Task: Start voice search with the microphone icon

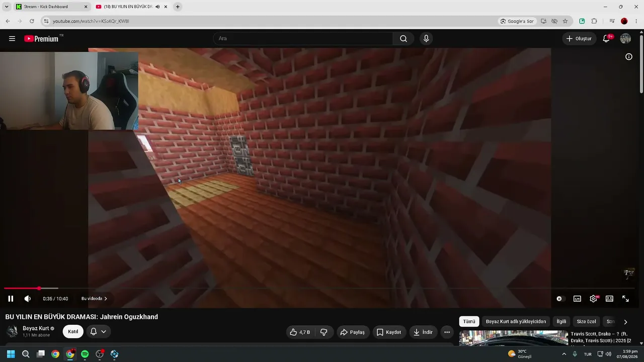Action: 426,39
